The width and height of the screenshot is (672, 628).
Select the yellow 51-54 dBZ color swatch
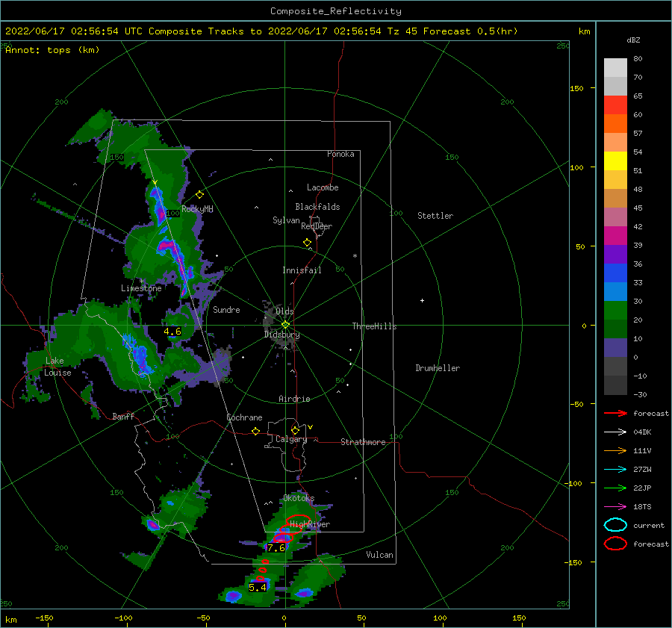[615, 161]
